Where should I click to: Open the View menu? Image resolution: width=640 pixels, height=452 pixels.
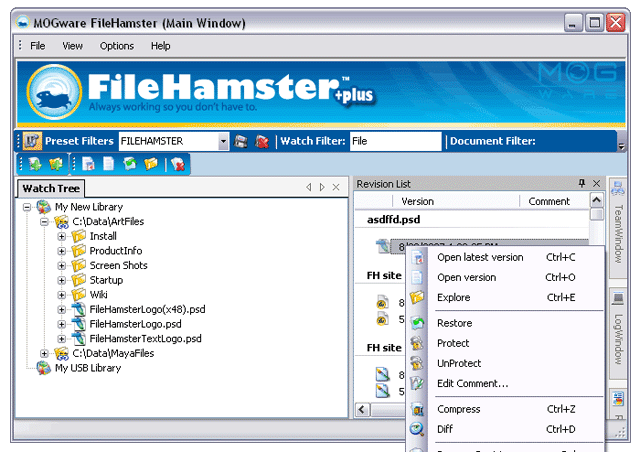pos(72,46)
